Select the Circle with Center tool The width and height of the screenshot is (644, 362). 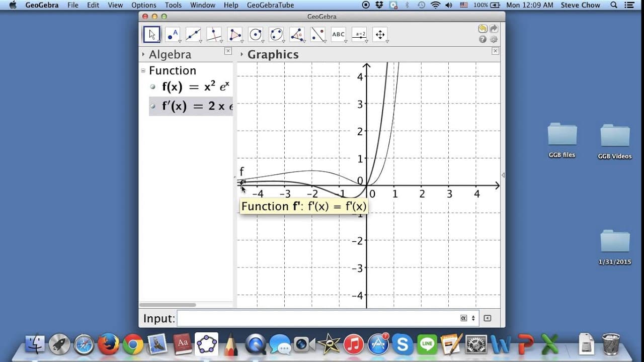click(x=256, y=34)
